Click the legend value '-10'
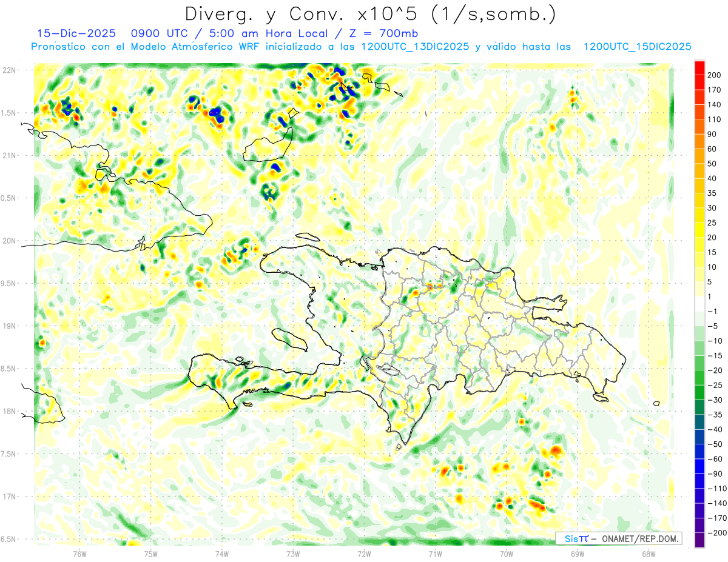 [x=715, y=341]
